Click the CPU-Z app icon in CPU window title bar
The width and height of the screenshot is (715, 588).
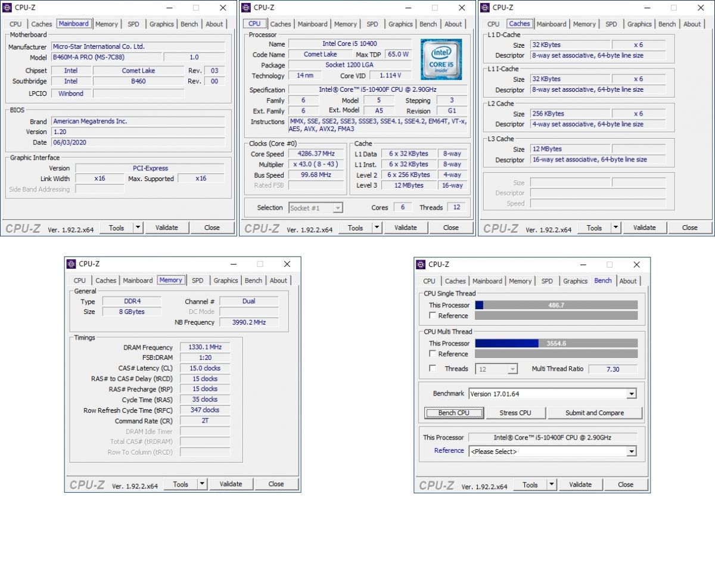pyautogui.click(x=246, y=8)
